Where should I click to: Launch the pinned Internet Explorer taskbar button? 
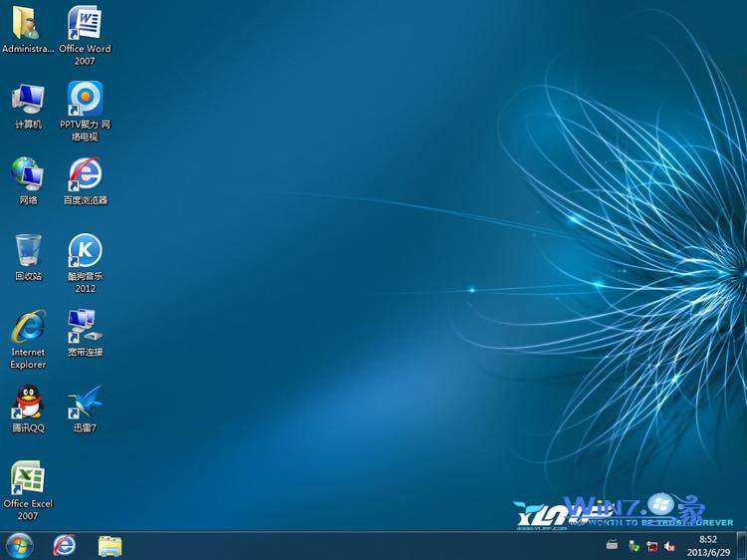pos(65,545)
